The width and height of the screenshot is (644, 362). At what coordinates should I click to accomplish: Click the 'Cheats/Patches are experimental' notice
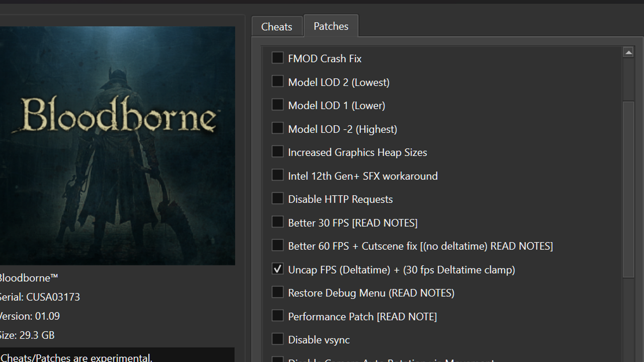coord(75,358)
